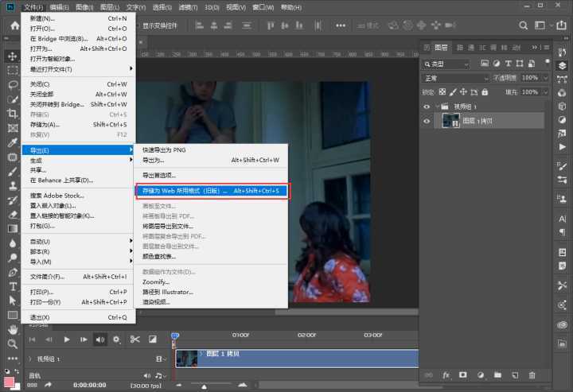Add layer style with fx icon
573x392 pixels.
pos(446,375)
